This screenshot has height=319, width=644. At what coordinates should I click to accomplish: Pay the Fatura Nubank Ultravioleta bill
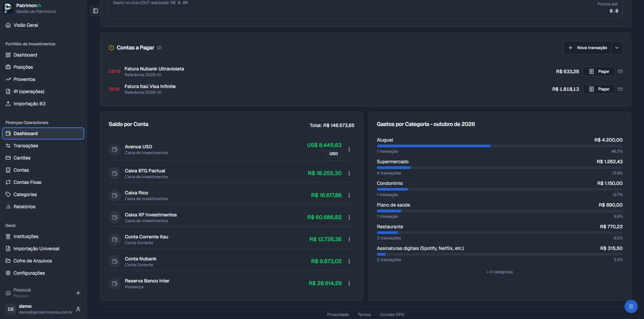(x=599, y=71)
